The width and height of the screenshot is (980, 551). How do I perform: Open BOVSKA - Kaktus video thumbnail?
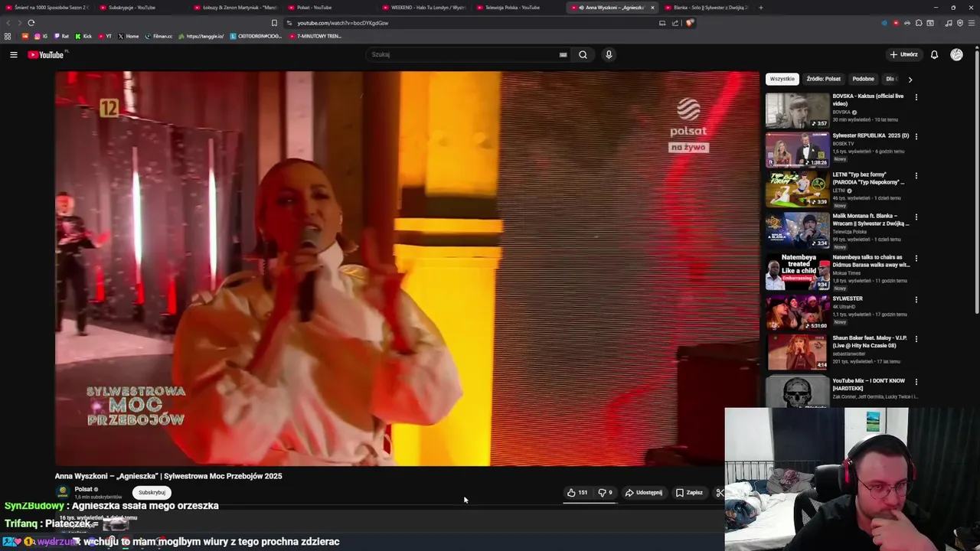(797, 110)
